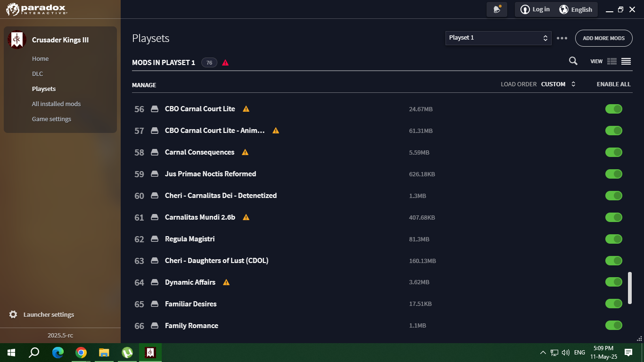Select Playsets in sidebar
The width and height of the screenshot is (644, 362).
tap(44, 89)
